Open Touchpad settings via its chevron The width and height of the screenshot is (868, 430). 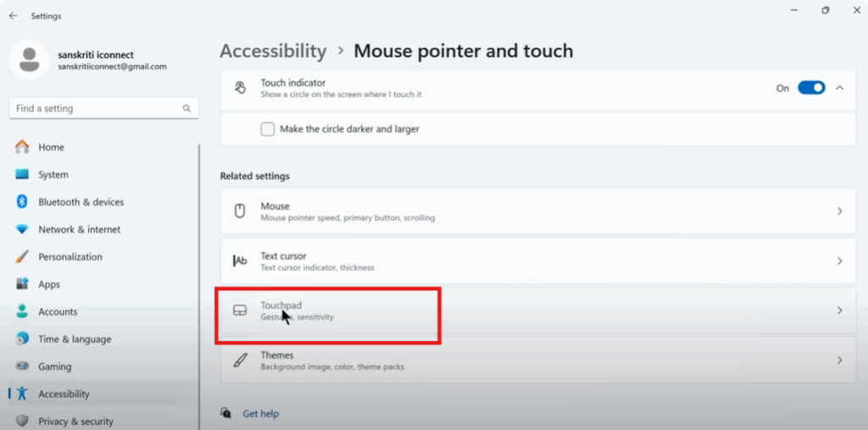pos(840,310)
